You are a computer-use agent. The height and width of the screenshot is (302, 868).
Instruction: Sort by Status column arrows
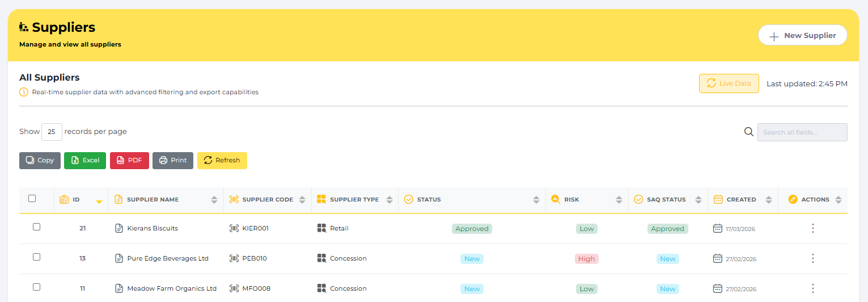pos(536,200)
